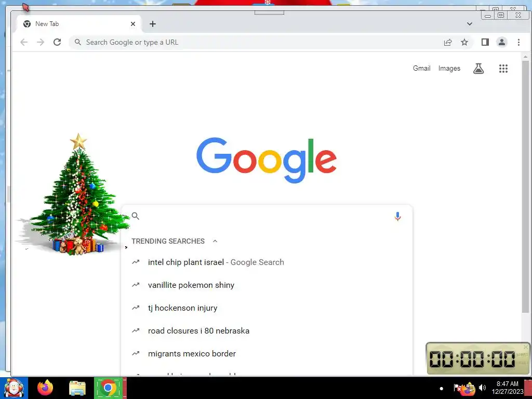Open a new tab with plus button
Screen dimensions: 532x399
[x=153, y=24]
